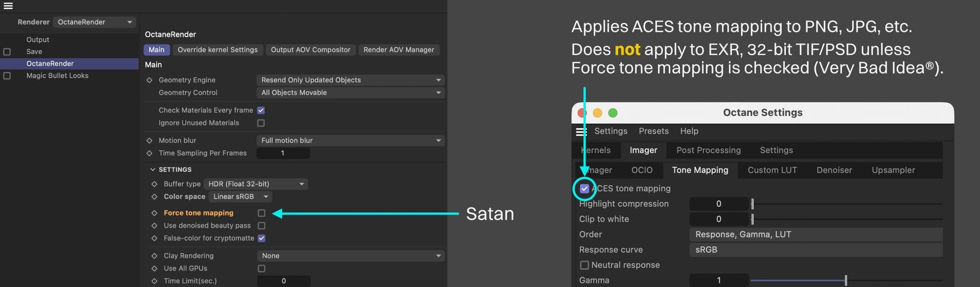Open Motion blur dropdown
This screenshot has height=287, width=980.
pyautogui.click(x=350, y=141)
